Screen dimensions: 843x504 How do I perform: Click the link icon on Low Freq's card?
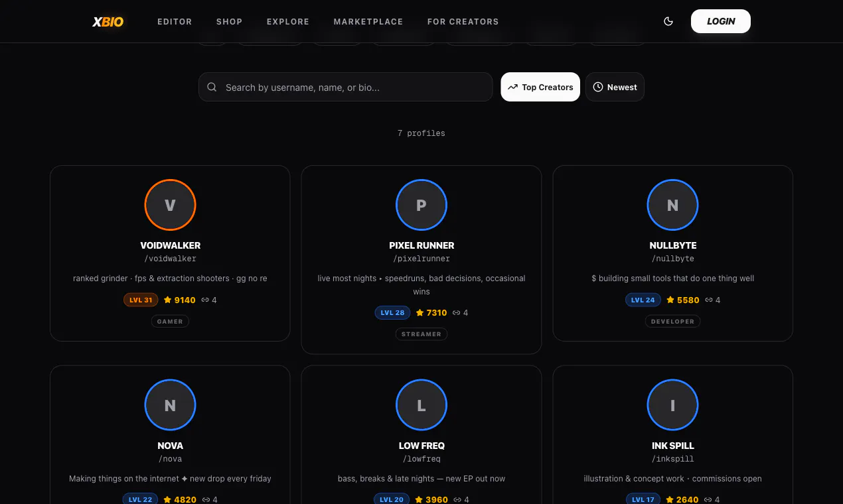(x=458, y=499)
